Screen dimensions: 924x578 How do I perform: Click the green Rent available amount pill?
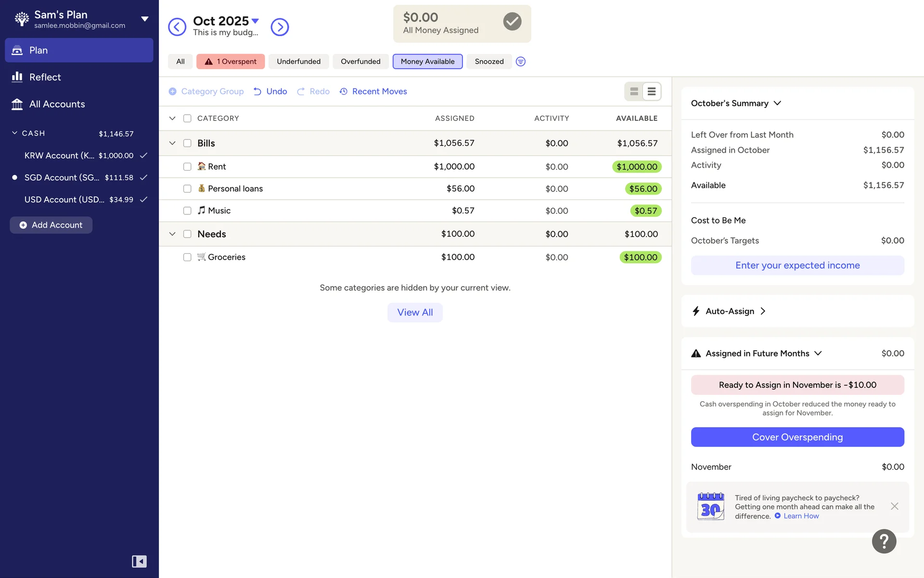[x=636, y=167]
